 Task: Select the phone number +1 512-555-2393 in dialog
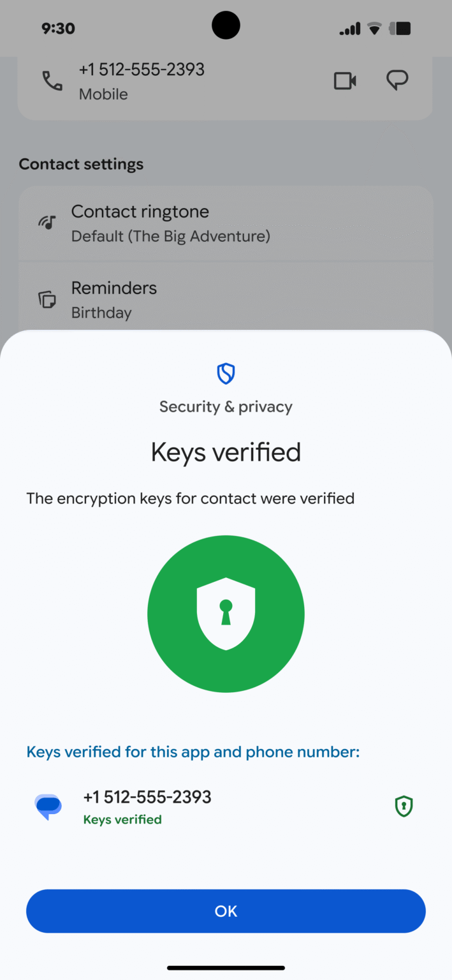coord(147,797)
